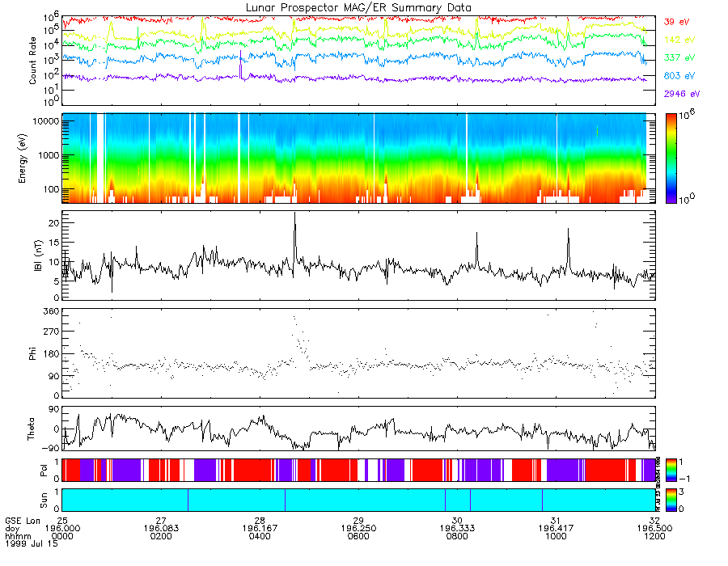Click the 'Phi' axis label

click(32, 353)
